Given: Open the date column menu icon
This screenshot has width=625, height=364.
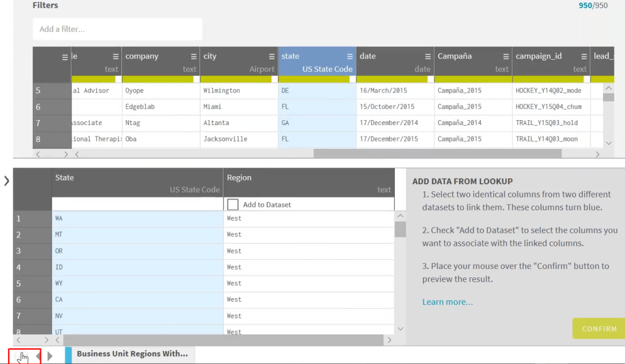Looking at the screenshot, I should click(x=428, y=56).
